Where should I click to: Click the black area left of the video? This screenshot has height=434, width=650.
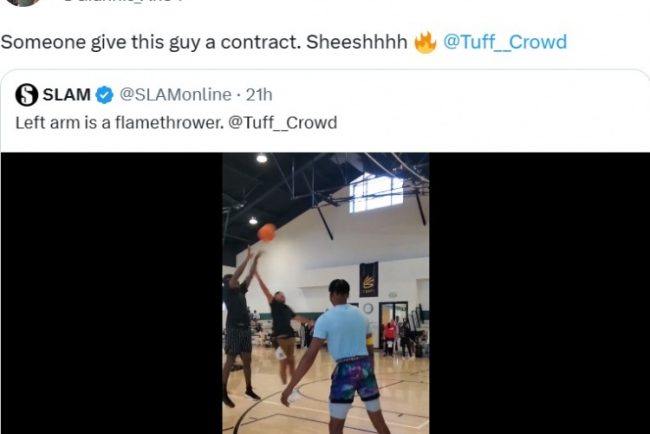click(112, 293)
